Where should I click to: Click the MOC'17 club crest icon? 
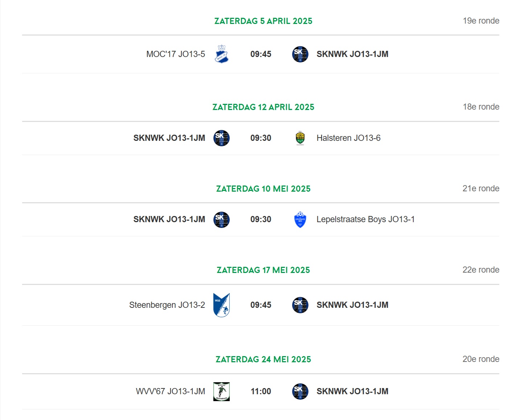click(221, 54)
